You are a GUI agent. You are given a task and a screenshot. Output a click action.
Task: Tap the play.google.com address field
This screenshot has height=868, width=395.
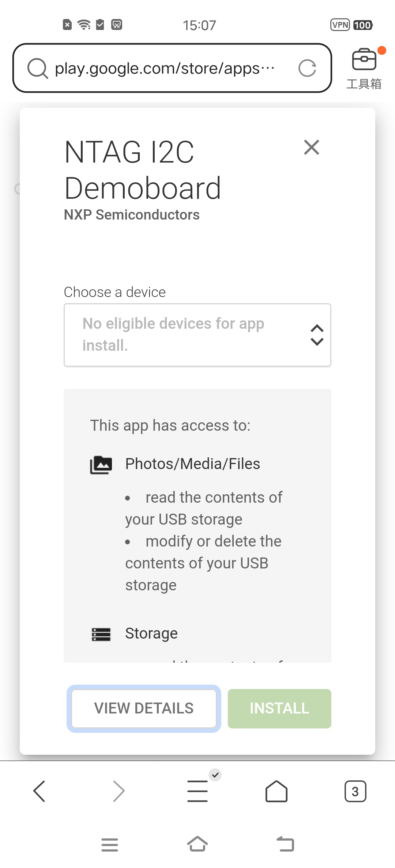point(165,68)
